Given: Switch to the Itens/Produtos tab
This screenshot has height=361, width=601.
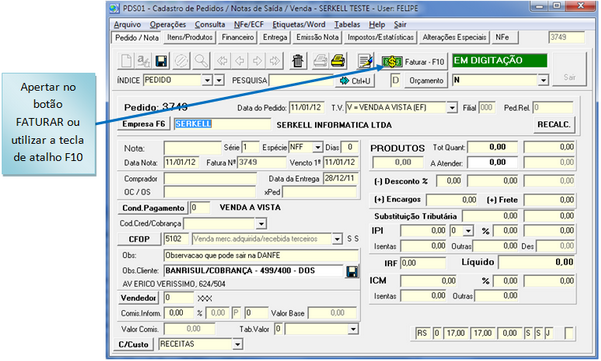Looking at the screenshot, I should click(190, 38).
